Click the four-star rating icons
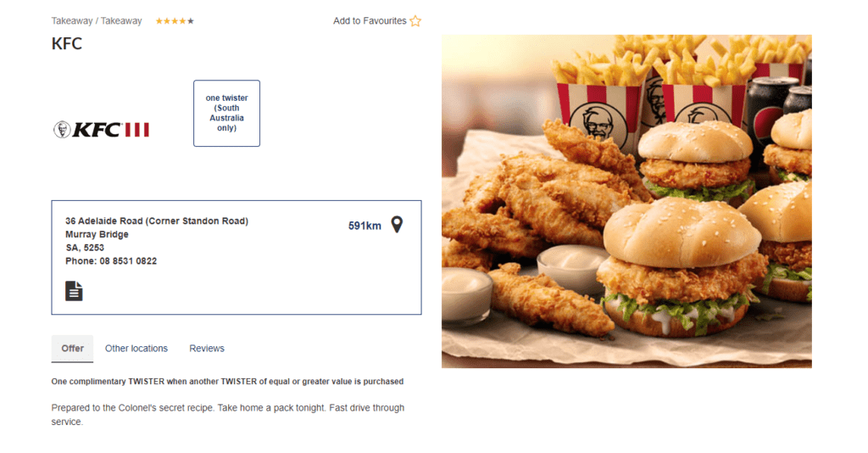Image resolution: width=868 pixels, height=453 pixels. [x=175, y=21]
